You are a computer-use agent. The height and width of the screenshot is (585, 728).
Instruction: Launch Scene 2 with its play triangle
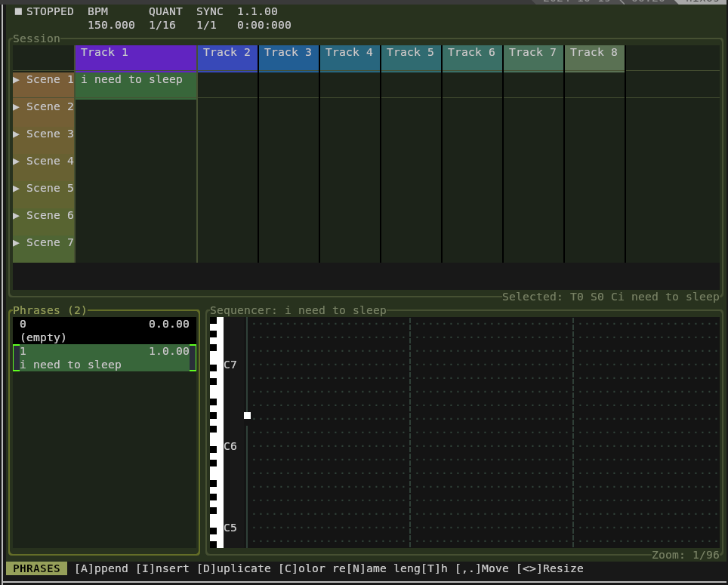tap(17, 107)
